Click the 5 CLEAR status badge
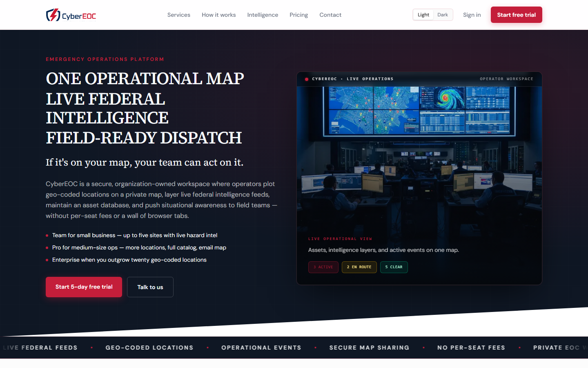The image size is (588, 368). (x=394, y=267)
